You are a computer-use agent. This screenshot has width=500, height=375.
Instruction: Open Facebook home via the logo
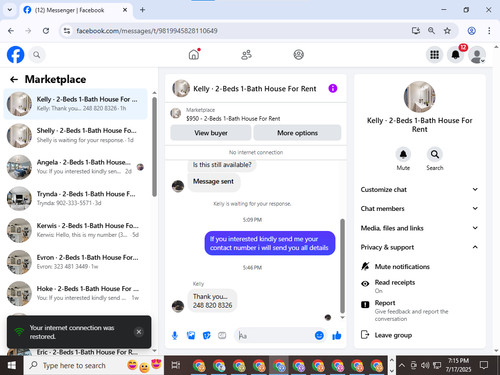click(x=16, y=55)
